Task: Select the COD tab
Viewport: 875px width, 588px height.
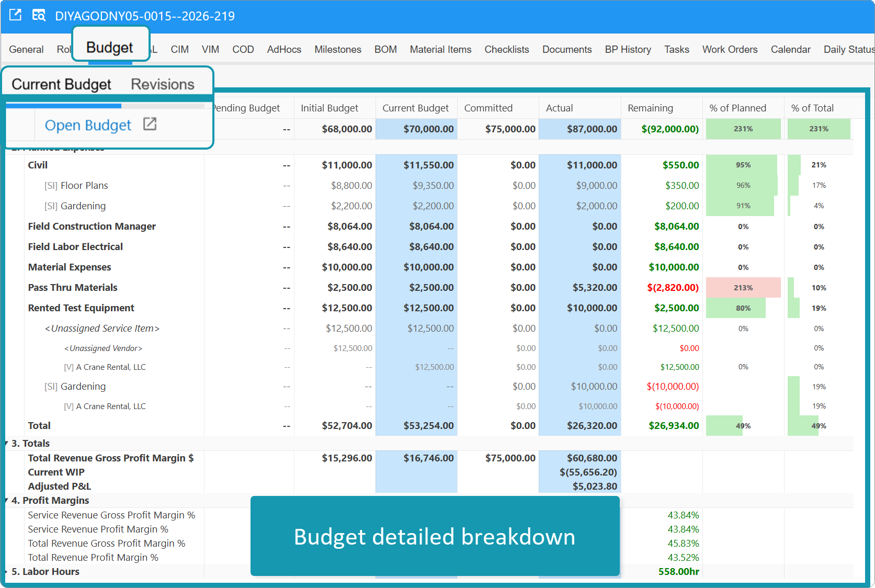Action: pos(243,49)
